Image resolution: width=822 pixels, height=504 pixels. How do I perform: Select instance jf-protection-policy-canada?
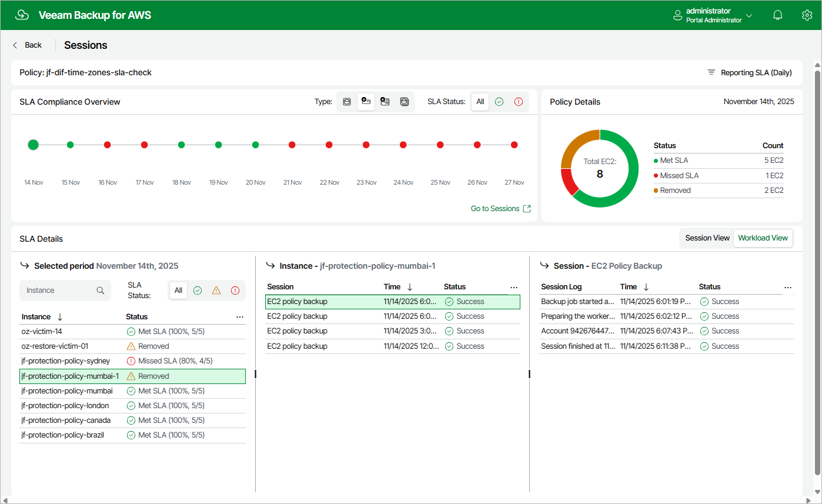[x=132, y=420]
